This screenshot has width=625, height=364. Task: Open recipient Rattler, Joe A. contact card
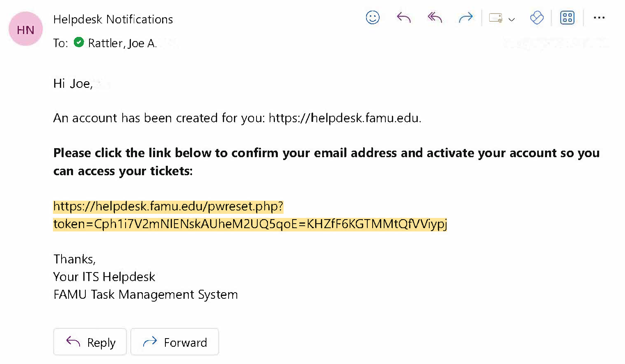point(122,43)
